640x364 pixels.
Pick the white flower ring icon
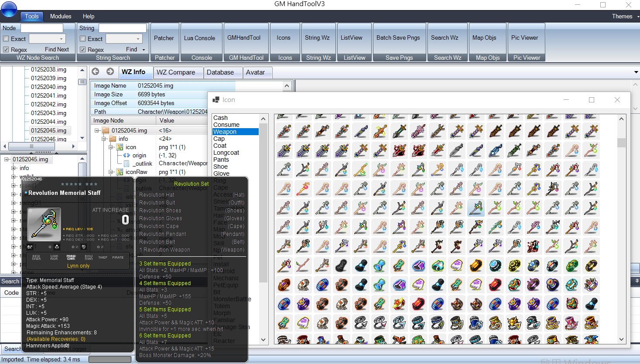pyautogui.click(x=591, y=284)
